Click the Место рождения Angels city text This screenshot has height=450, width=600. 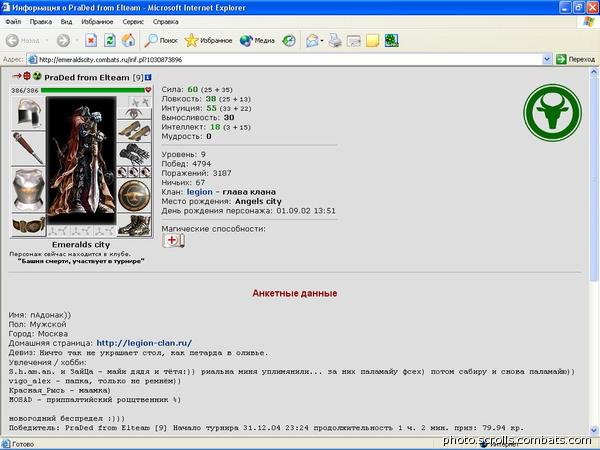222,201
